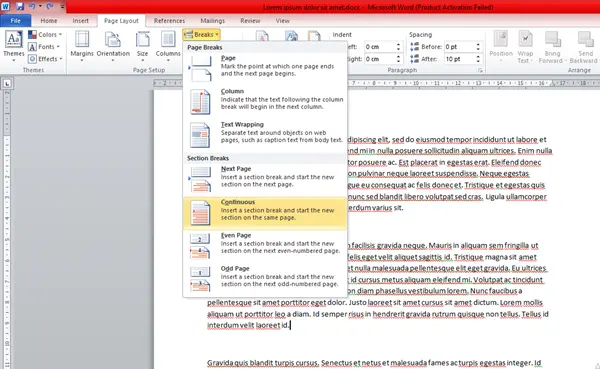Screen dimensions: 600x369
Task: Switch to the Insert tab
Action: pyautogui.click(x=80, y=21)
